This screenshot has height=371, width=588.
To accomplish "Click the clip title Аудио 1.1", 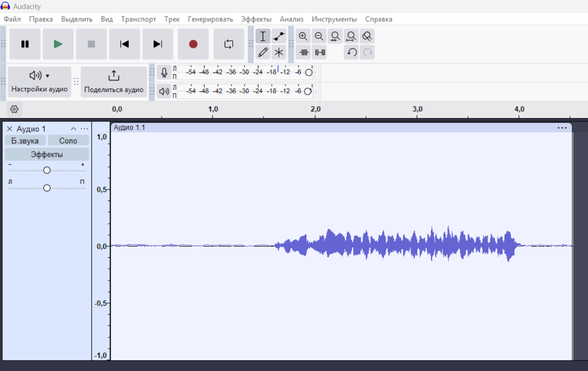I will click(129, 128).
